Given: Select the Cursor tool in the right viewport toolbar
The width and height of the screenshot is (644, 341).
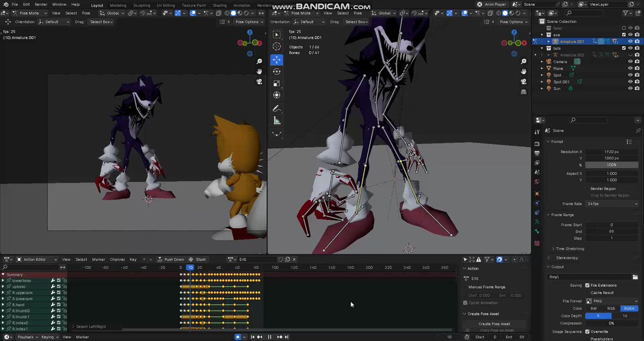Looking at the screenshot, I should point(276,47).
